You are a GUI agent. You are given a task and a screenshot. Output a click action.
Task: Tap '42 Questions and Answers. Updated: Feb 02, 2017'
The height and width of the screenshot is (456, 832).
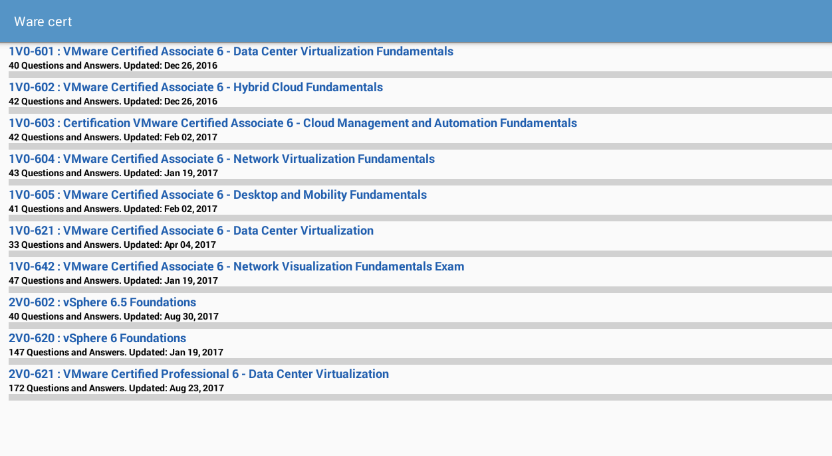113,137
